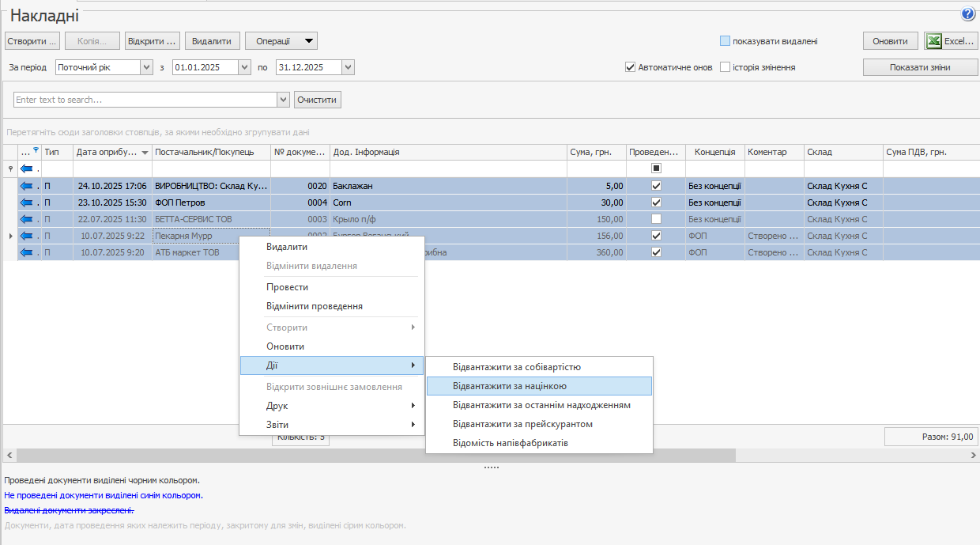Click the search text input field
The image size is (980, 545).
point(145,100)
